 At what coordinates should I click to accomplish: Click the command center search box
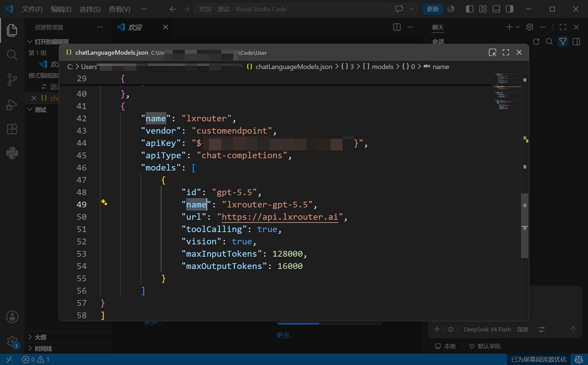292,9
